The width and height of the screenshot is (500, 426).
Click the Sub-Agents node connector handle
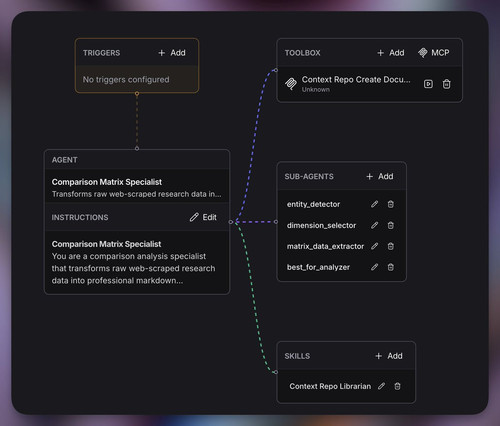(x=276, y=222)
